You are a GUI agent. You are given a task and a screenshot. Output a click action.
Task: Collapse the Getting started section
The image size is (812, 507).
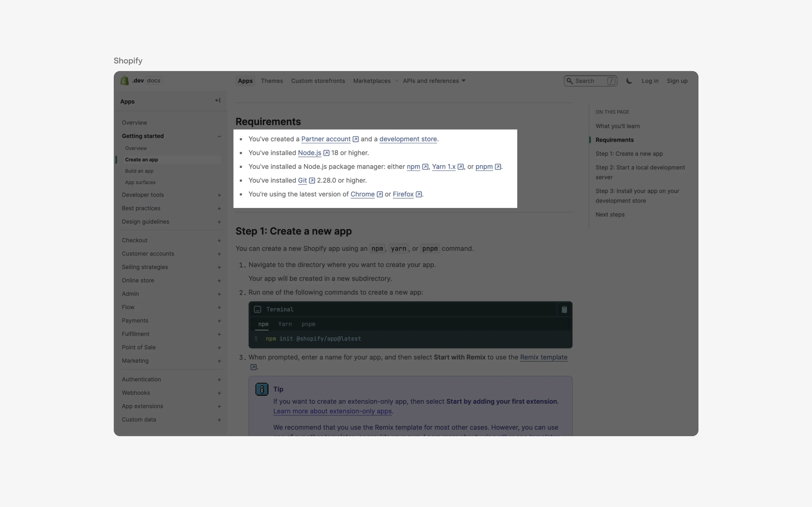[219, 136]
